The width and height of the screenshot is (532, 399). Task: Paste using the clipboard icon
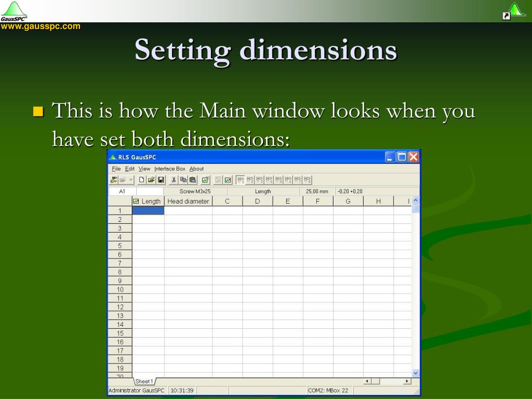pos(193,180)
